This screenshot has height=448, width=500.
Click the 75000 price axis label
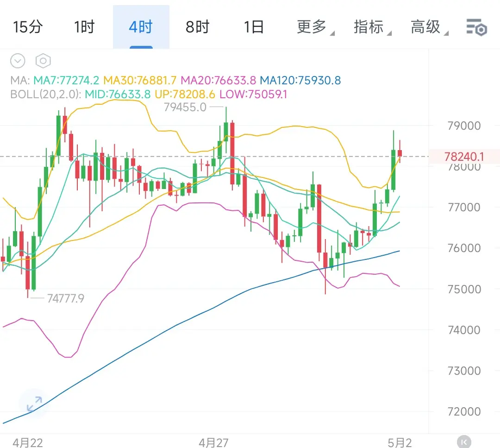click(464, 289)
